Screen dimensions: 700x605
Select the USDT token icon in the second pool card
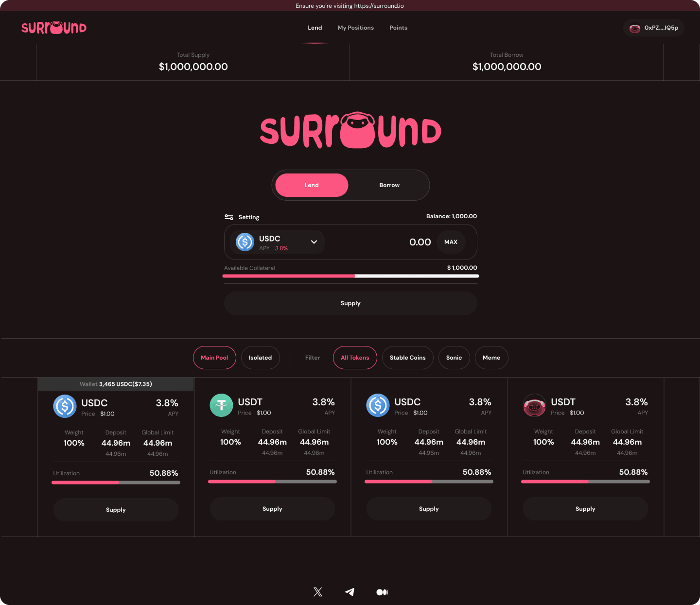(221, 405)
